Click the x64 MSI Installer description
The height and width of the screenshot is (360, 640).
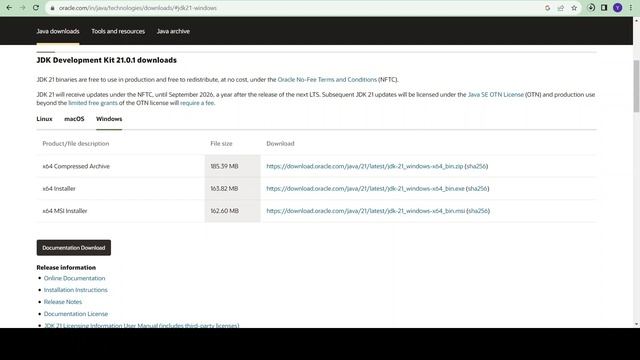(x=65, y=211)
